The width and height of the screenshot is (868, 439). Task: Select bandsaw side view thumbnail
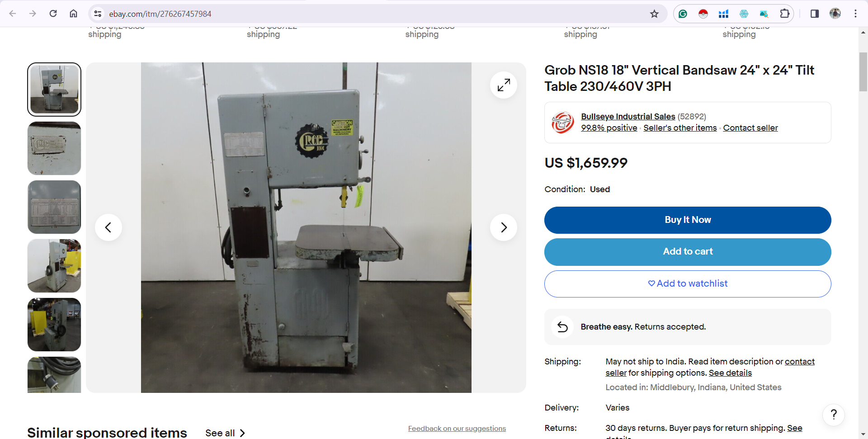tap(54, 266)
